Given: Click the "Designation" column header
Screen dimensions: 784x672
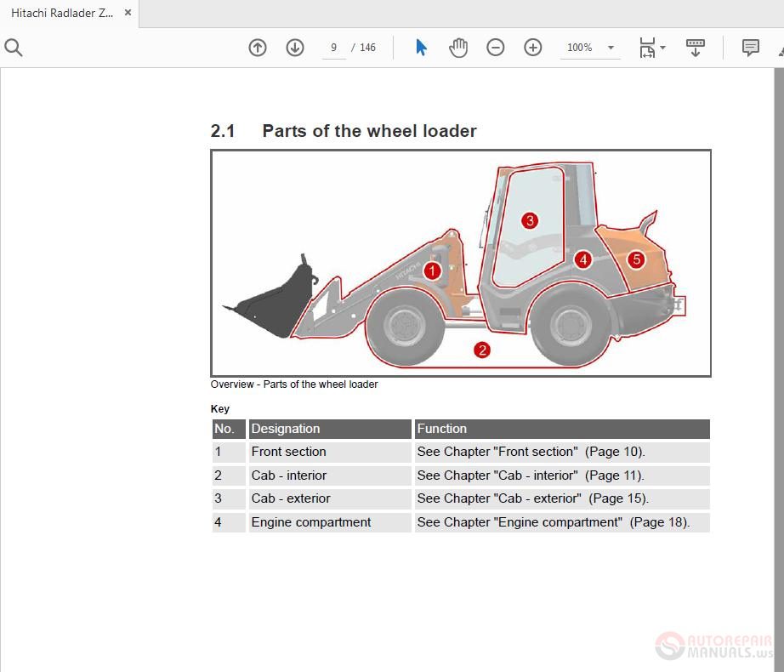Looking at the screenshot, I should click(330, 429).
